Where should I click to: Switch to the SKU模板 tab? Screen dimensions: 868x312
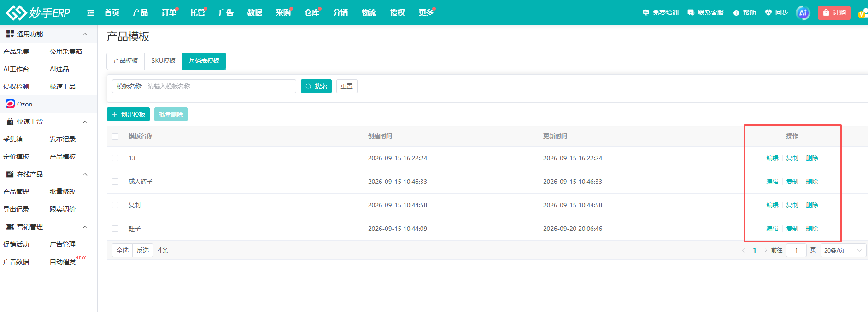(164, 61)
